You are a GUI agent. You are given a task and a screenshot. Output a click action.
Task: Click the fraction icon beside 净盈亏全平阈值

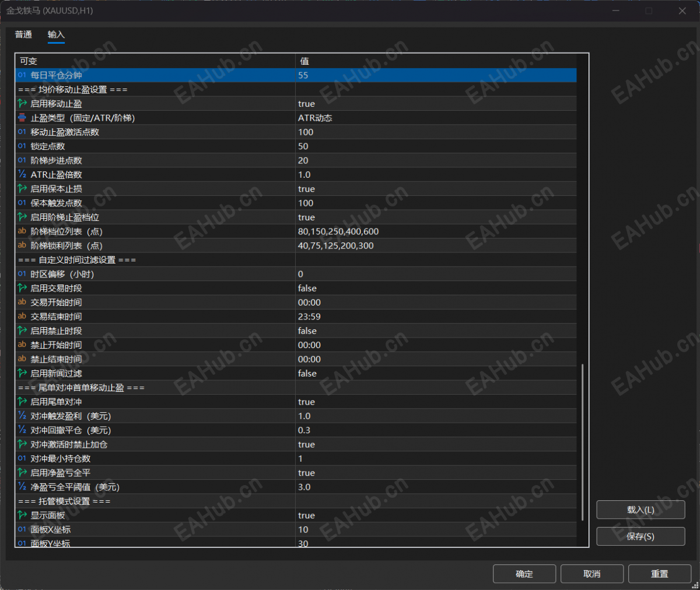click(22, 487)
